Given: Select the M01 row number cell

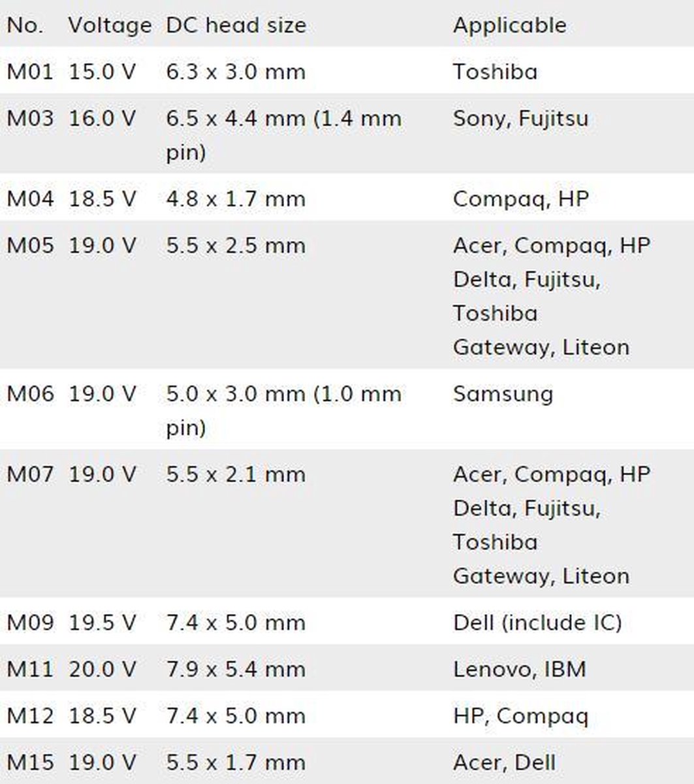Looking at the screenshot, I should 29,71.
